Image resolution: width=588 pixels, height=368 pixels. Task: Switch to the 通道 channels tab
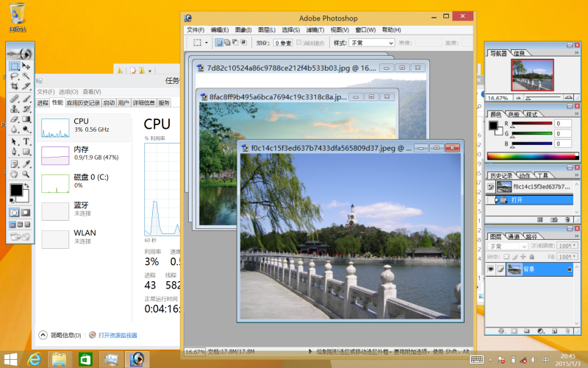point(515,236)
